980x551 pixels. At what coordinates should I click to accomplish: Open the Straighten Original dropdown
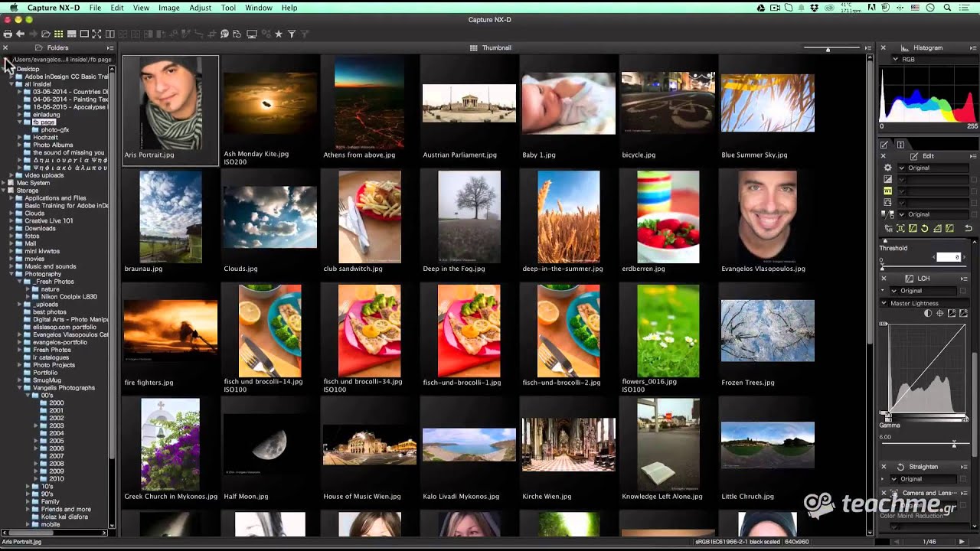tap(923, 479)
